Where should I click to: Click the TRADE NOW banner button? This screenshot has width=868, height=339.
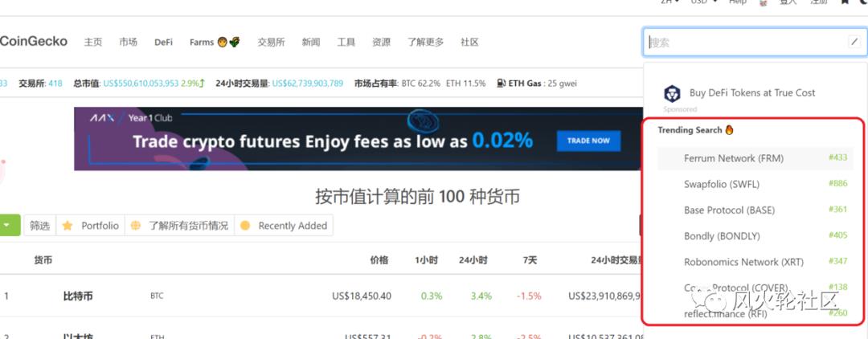588,141
